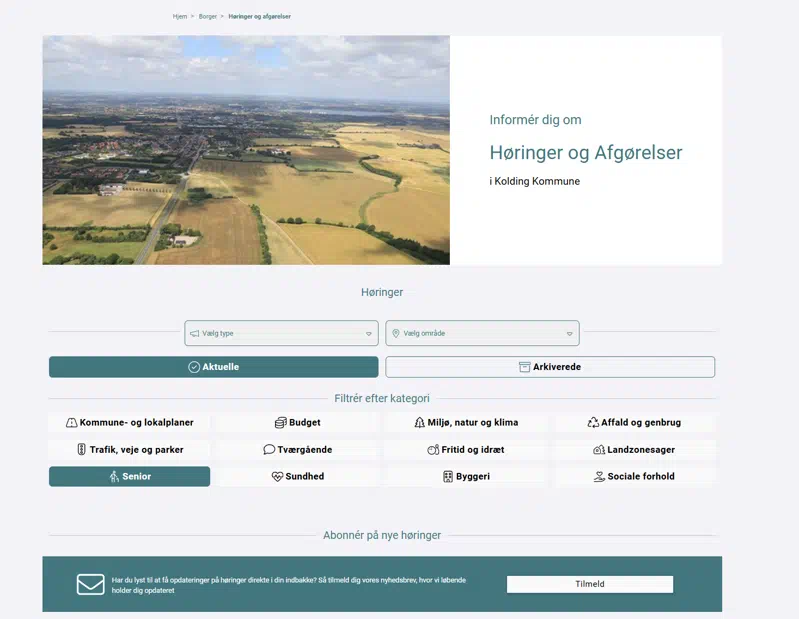Image resolution: width=799 pixels, height=619 pixels.
Task: Toggle the Miljø, natur og klima filter
Action: point(466,423)
